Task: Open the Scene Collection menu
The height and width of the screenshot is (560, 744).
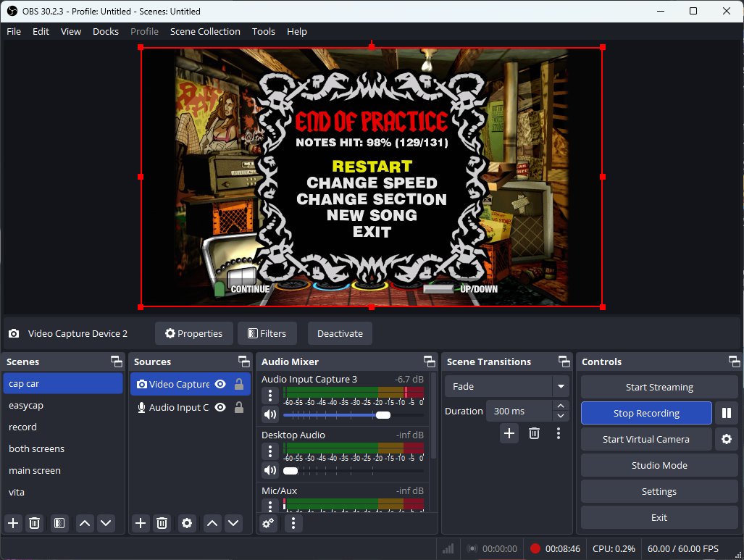Action: 205,31
